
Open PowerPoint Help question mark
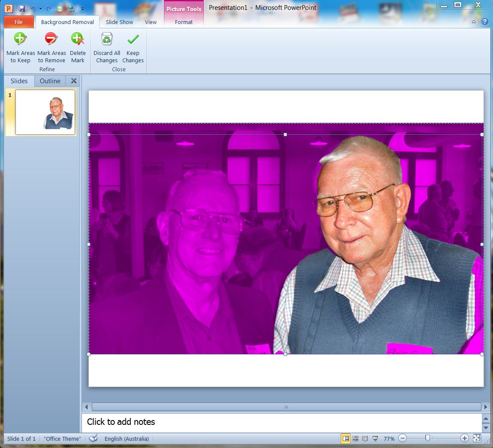point(485,22)
